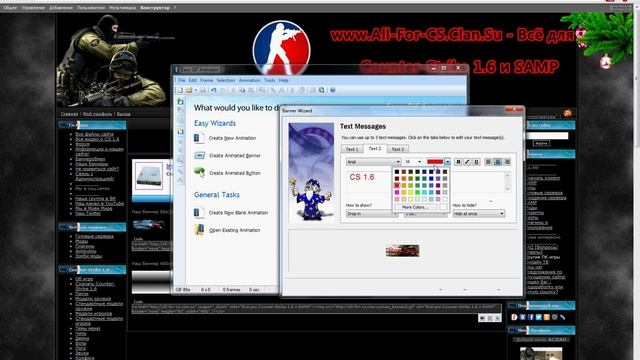This screenshot has width=640, height=360.
Task: Click the arrow beside the Open folder toolbar icon
Action: [x=196, y=90]
